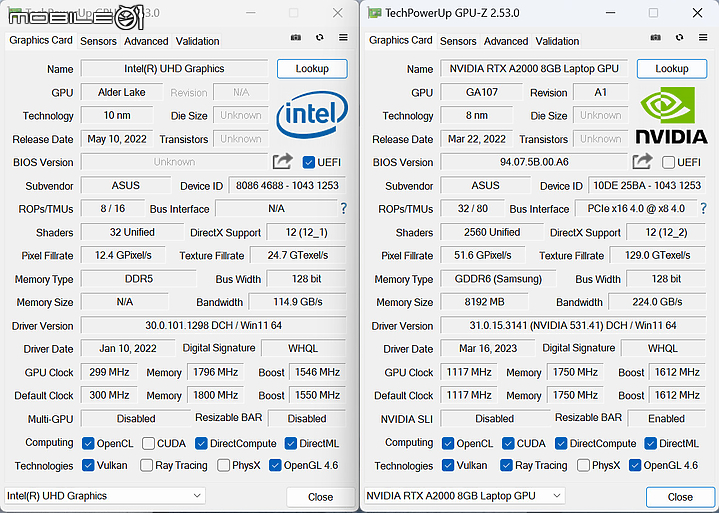Image resolution: width=719 pixels, height=513 pixels.
Task: Share BIOS icon next to 94.07.5B.00.A6
Action: (642, 161)
